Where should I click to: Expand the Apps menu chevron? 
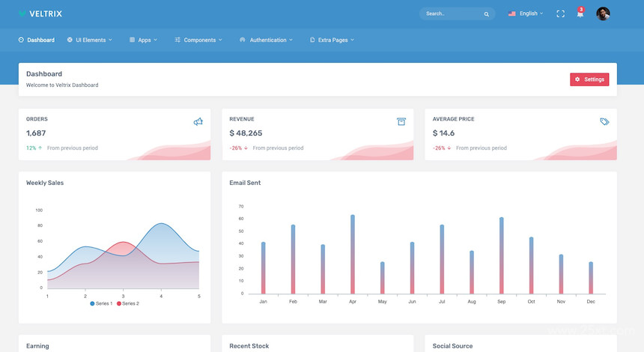pyautogui.click(x=155, y=40)
